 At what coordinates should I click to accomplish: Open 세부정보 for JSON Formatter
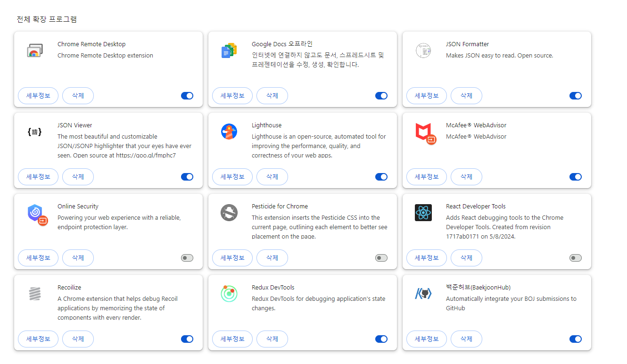(x=427, y=96)
